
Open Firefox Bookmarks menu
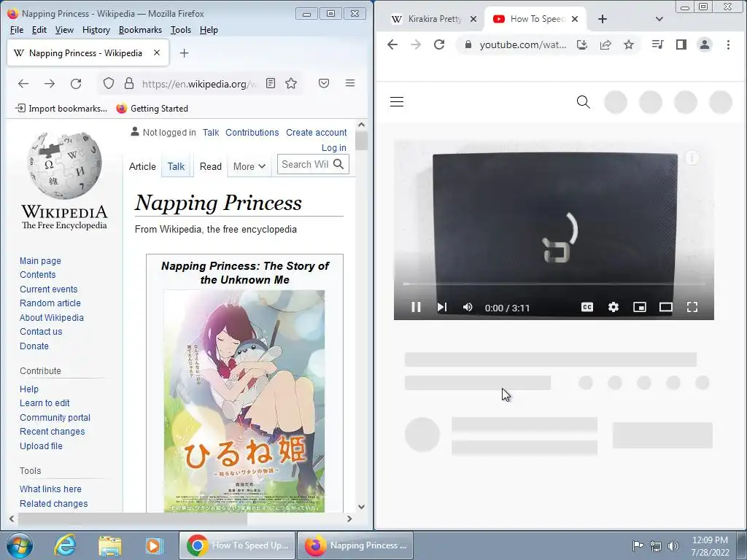[x=140, y=30]
